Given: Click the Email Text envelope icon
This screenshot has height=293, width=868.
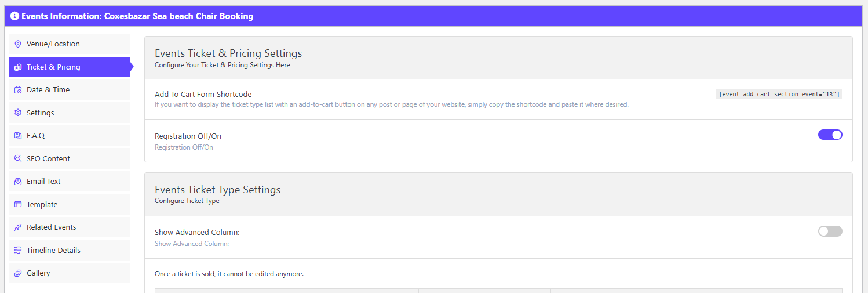Looking at the screenshot, I should point(18,182).
